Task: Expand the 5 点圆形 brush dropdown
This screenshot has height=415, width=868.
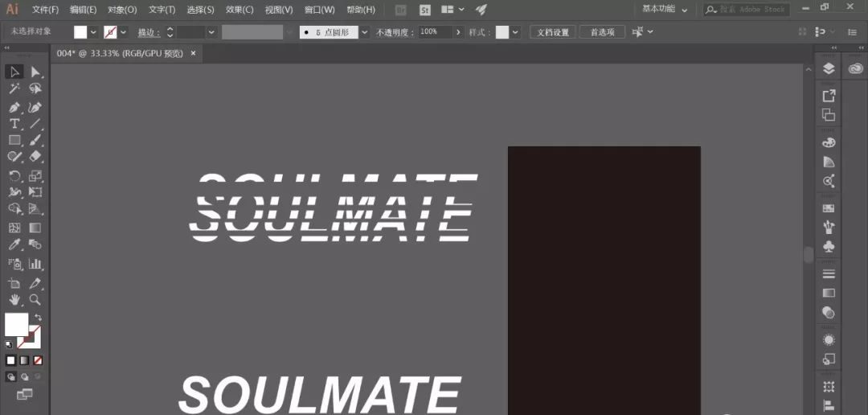Action: click(365, 32)
